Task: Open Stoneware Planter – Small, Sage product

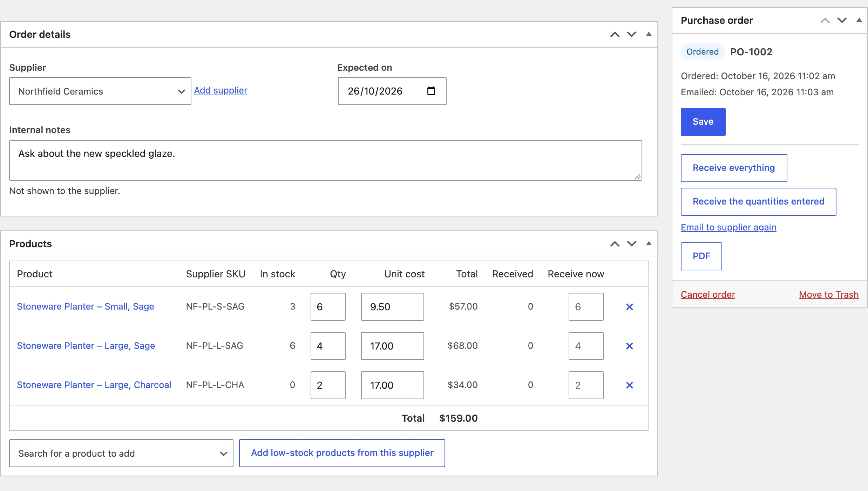Action: point(86,306)
